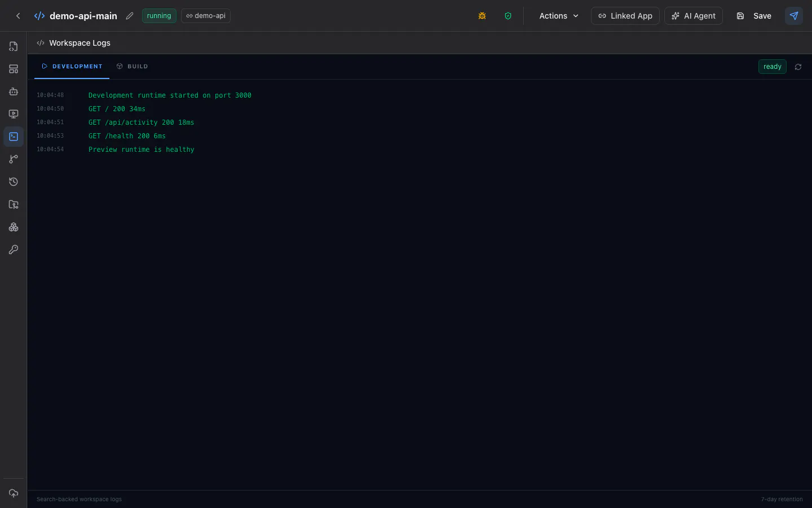
Task: Select the 'GET /api/activity 200 18ms' log line
Action: (x=141, y=122)
